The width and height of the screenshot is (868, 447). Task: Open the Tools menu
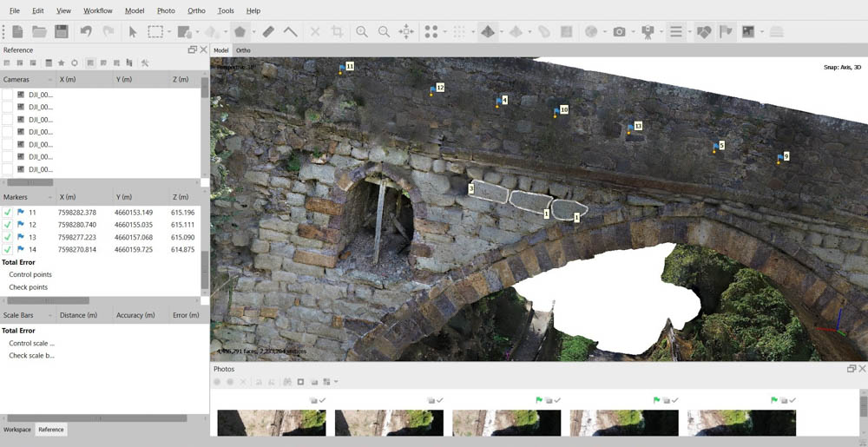pyautogui.click(x=226, y=10)
